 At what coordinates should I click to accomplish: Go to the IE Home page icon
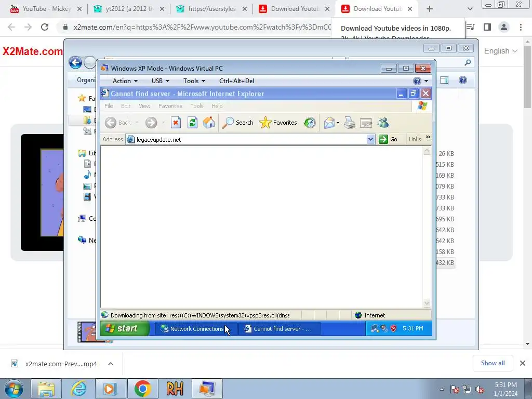click(209, 123)
